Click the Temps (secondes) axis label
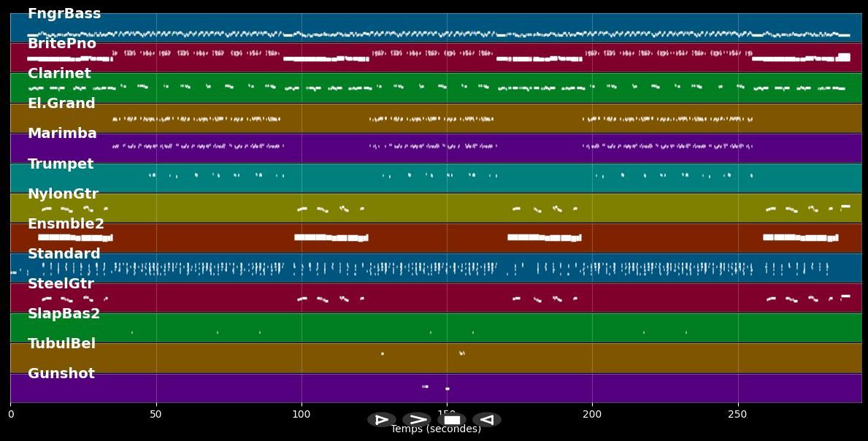 point(435,429)
